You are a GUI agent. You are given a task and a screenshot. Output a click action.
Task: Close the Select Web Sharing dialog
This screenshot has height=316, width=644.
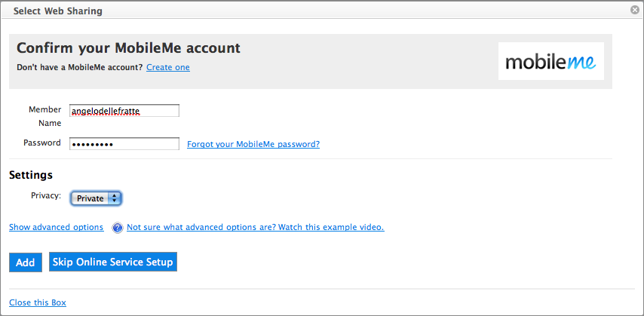click(x=635, y=11)
